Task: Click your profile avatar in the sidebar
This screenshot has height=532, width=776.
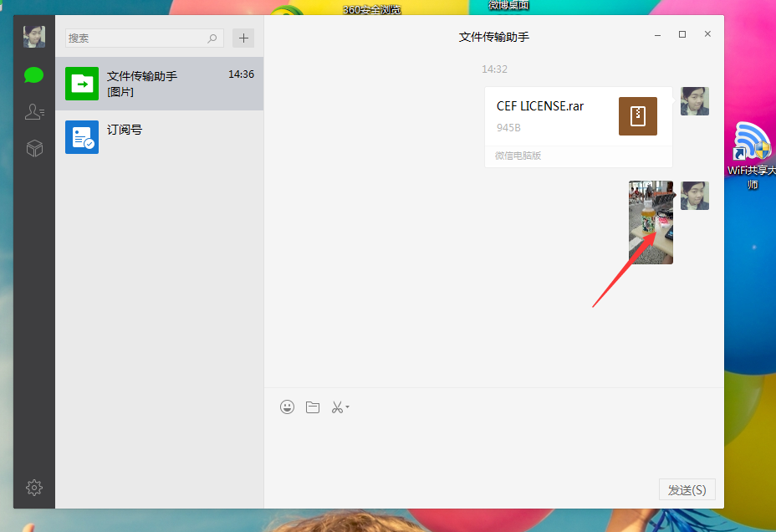Action: tap(34, 37)
